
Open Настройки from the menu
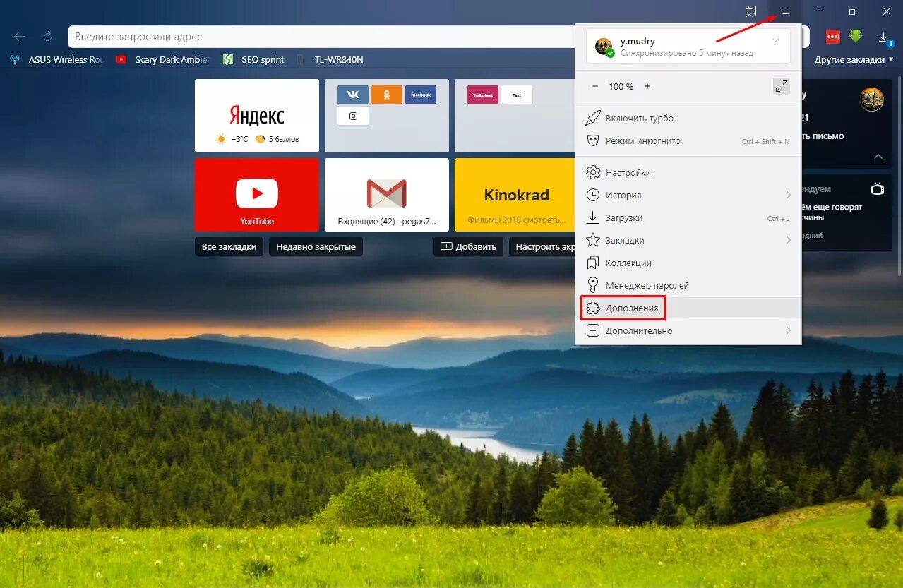coord(688,172)
